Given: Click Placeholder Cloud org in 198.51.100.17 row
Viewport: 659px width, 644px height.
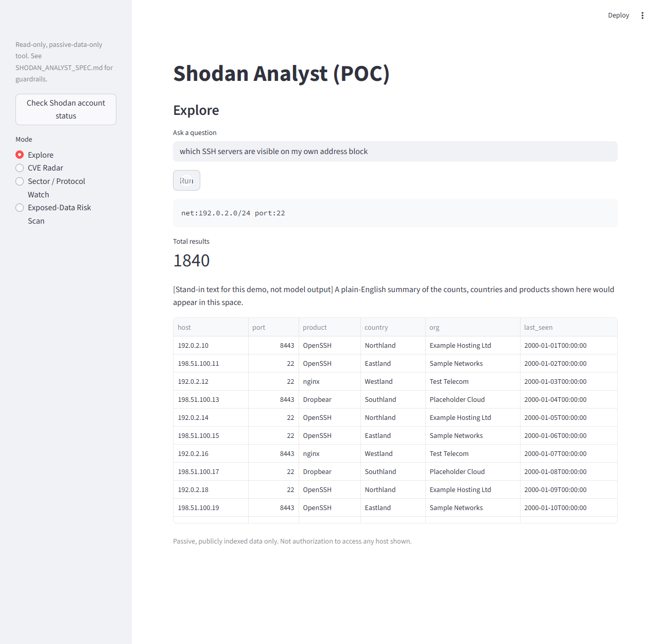Looking at the screenshot, I should pyautogui.click(x=473, y=471).
